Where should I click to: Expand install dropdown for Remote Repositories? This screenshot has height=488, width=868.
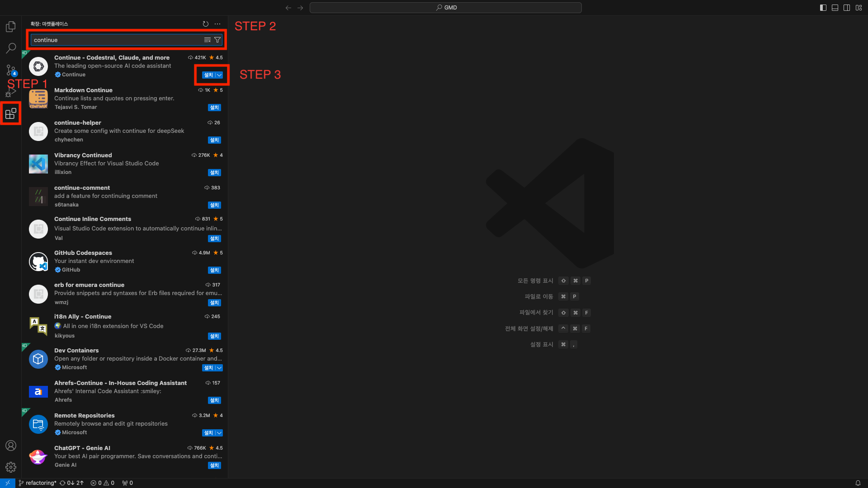tap(219, 433)
